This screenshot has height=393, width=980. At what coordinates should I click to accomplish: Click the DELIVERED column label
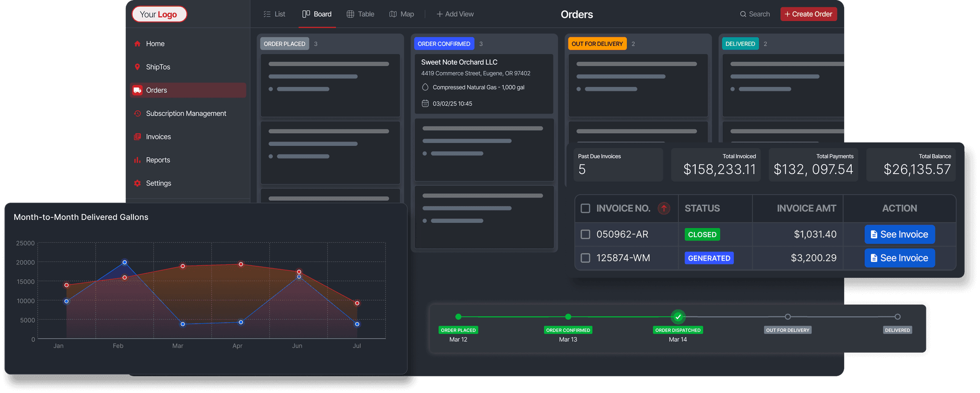[740, 44]
